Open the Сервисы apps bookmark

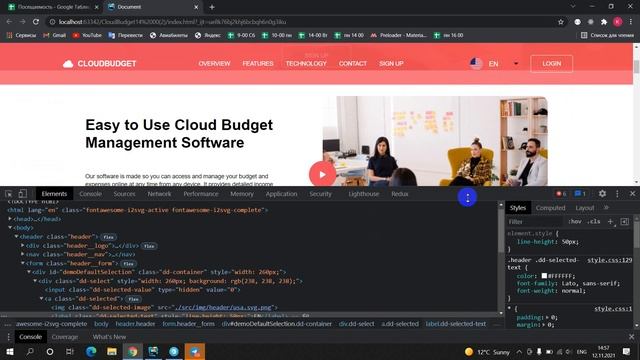tap(21, 36)
